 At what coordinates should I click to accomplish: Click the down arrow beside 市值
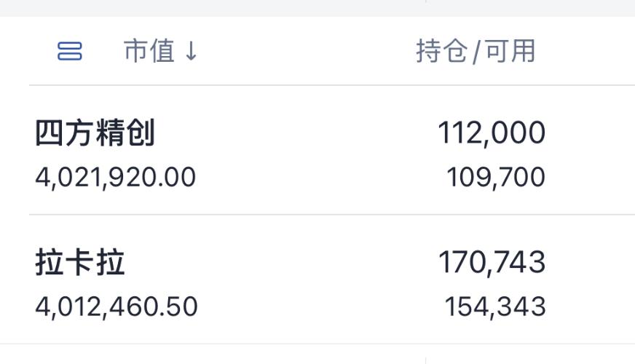coord(191,52)
